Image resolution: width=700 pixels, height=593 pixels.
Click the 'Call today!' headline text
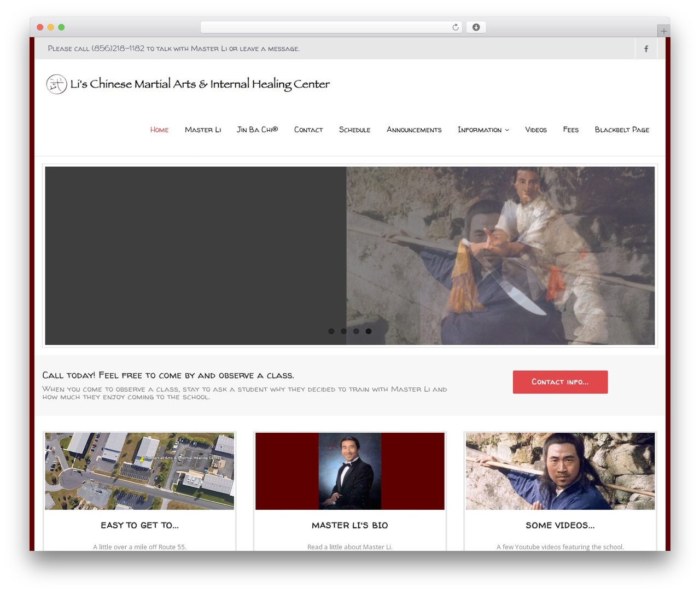[x=168, y=375]
